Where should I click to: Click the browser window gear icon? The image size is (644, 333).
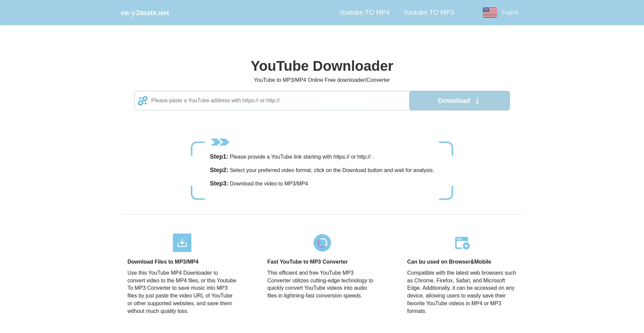coord(462,243)
